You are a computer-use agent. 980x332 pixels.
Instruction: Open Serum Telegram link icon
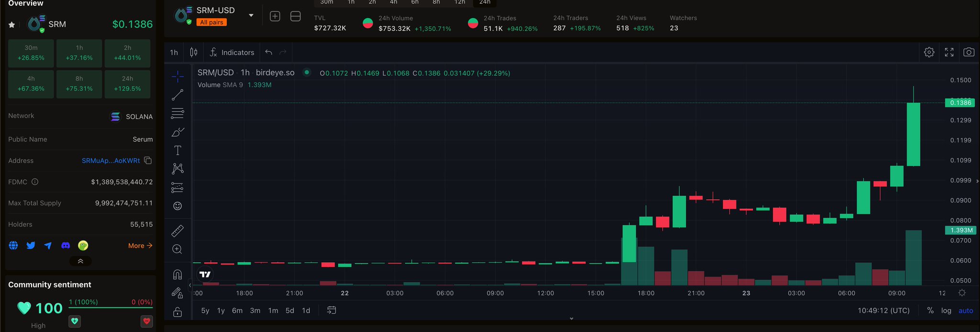pos(48,245)
